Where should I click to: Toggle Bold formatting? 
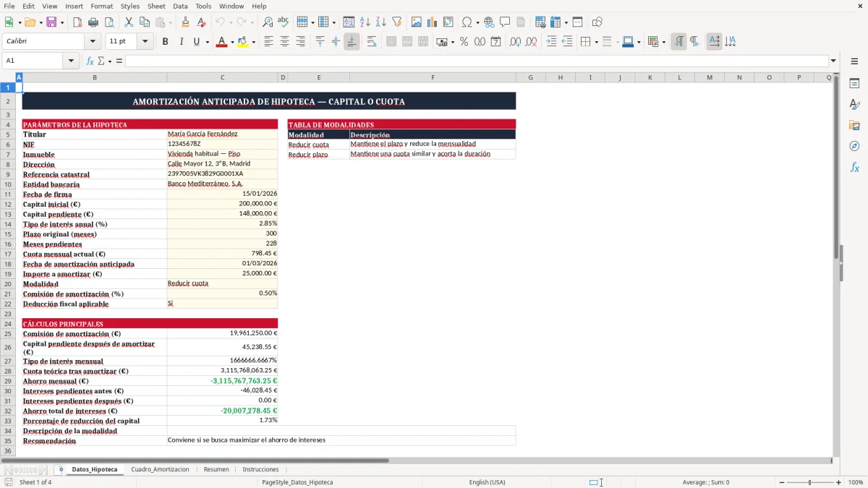point(165,42)
